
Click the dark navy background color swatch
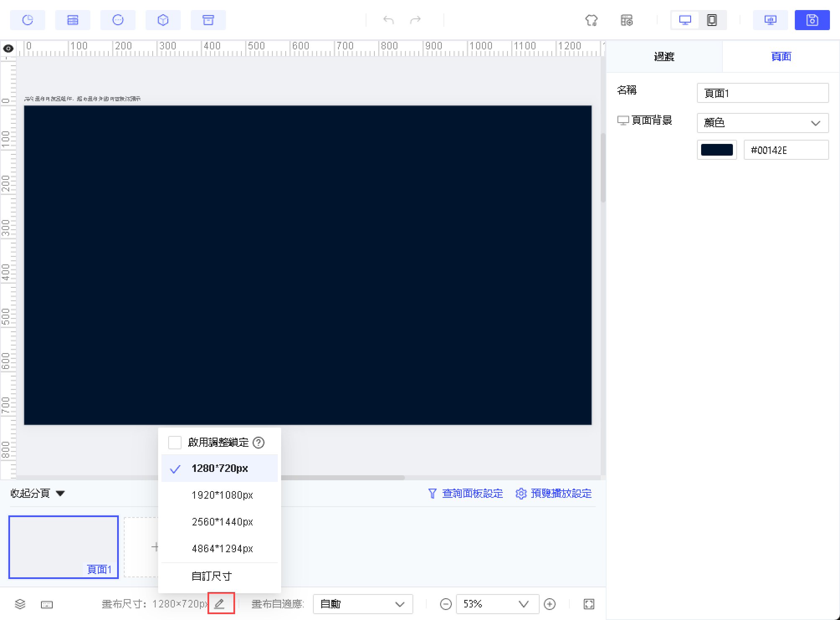click(x=717, y=150)
